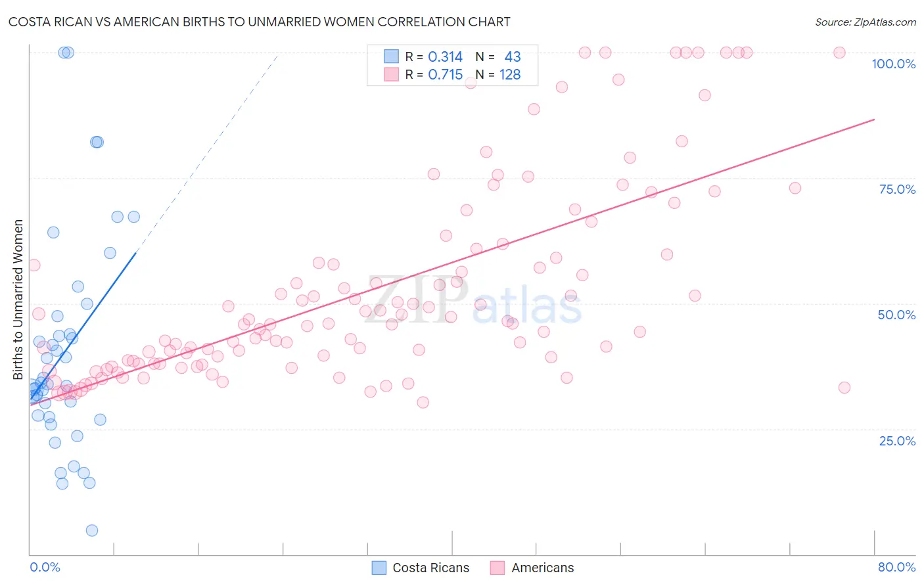Click the ZIPatlas watermark logo
This screenshot has width=924, height=586.
(x=473, y=301)
